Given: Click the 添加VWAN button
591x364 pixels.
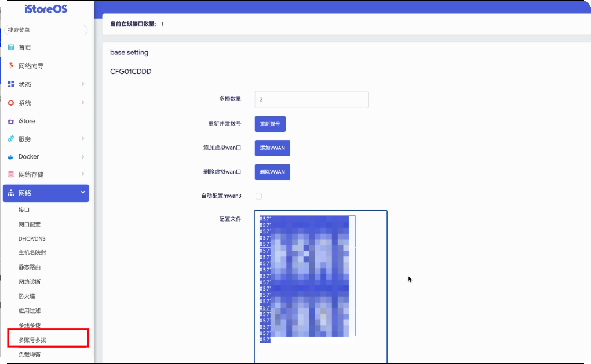Looking at the screenshot, I should (x=272, y=148).
